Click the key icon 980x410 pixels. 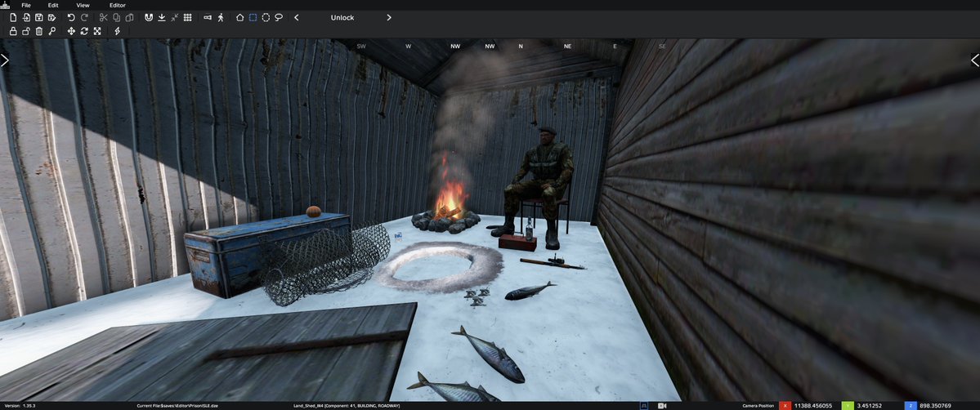(51, 31)
